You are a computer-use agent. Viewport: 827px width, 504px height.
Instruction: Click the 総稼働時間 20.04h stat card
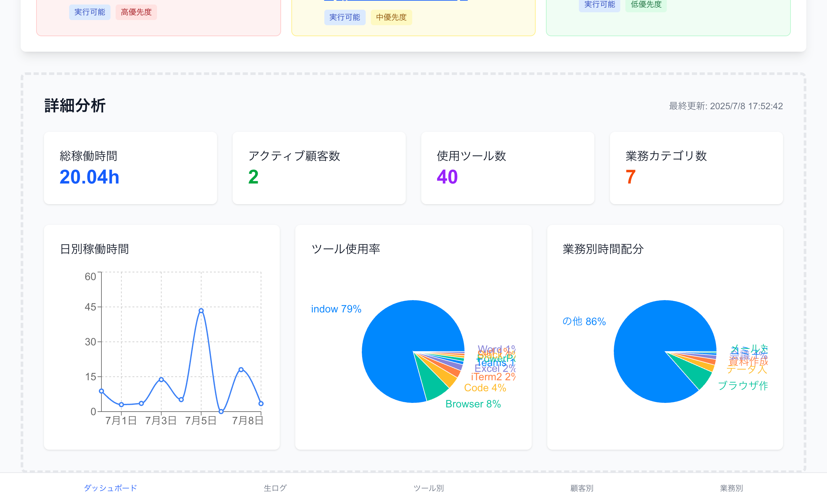pyautogui.click(x=130, y=168)
